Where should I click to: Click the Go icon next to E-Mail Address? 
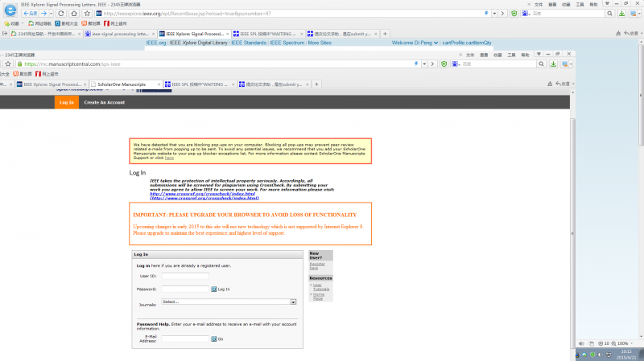[213, 338]
